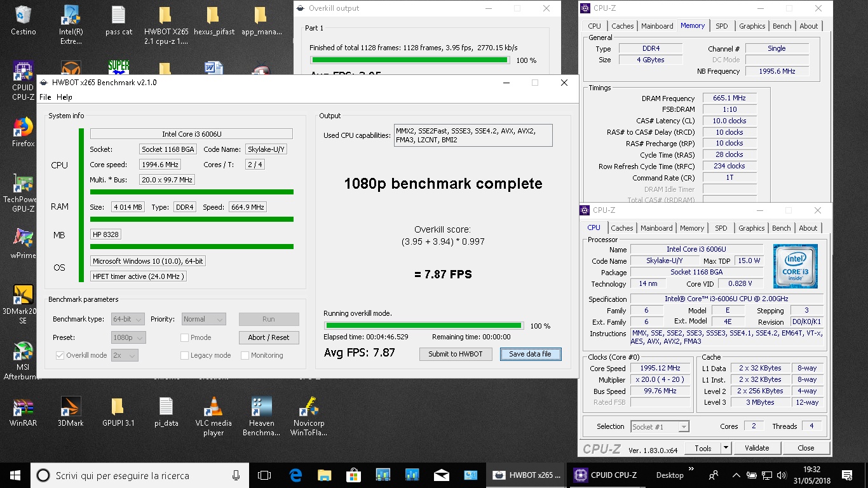
Task: Open the Benchmark type 64-bit dropdown
Action: pyautogui.click(x=128, y=319)
